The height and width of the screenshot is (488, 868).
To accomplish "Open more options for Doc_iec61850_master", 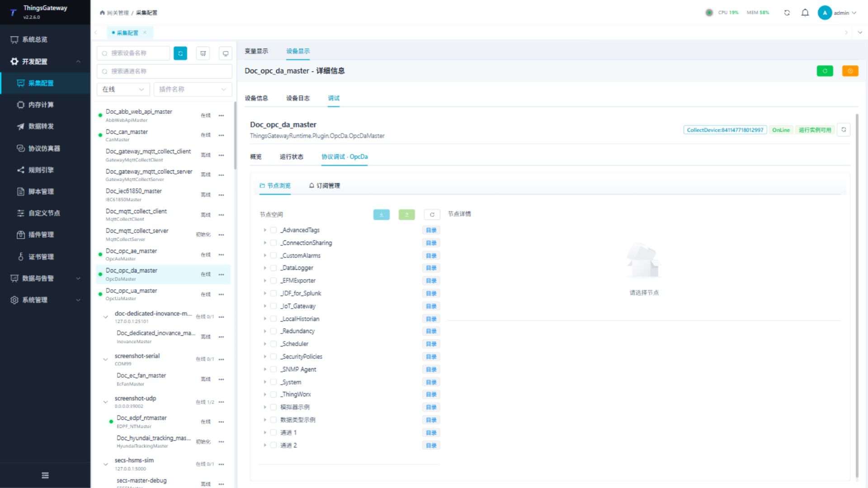I will [221, 195].
